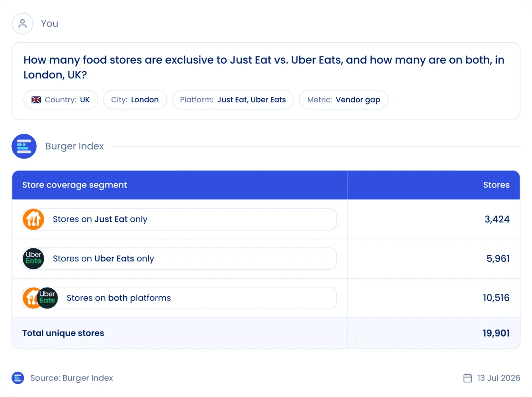Click the 3,424 stores value
Viewport: 532px width, 397px height.
pyautogui.click(x=497, y=219)
